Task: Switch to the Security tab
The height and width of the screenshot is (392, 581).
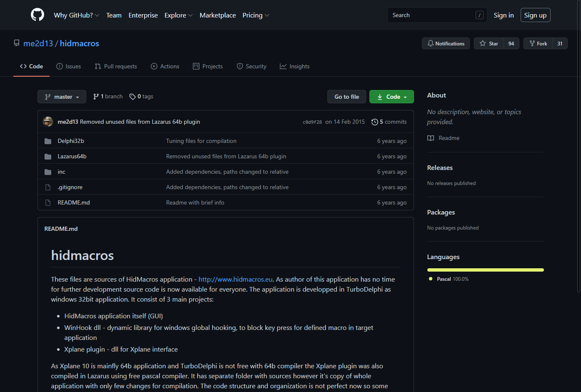Action: 252,66
